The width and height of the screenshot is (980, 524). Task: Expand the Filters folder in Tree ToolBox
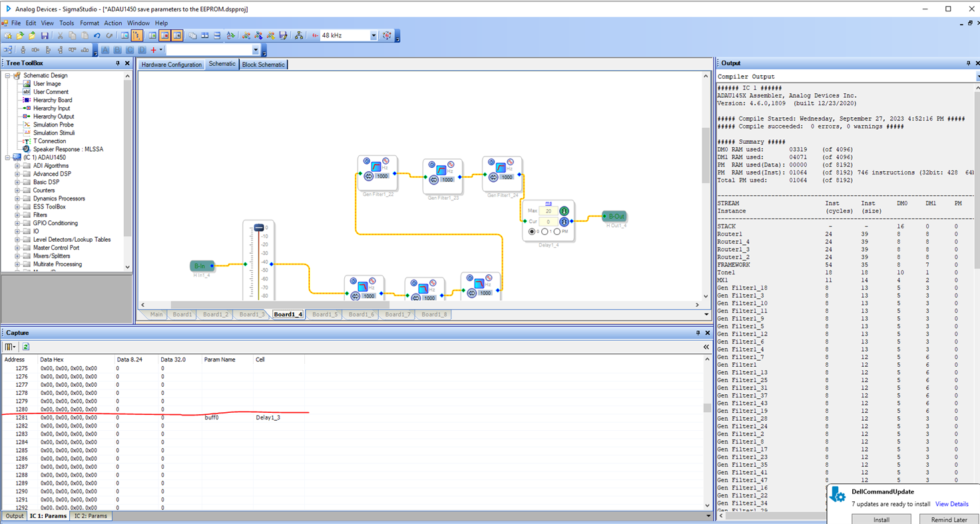[x=17, y=215]
